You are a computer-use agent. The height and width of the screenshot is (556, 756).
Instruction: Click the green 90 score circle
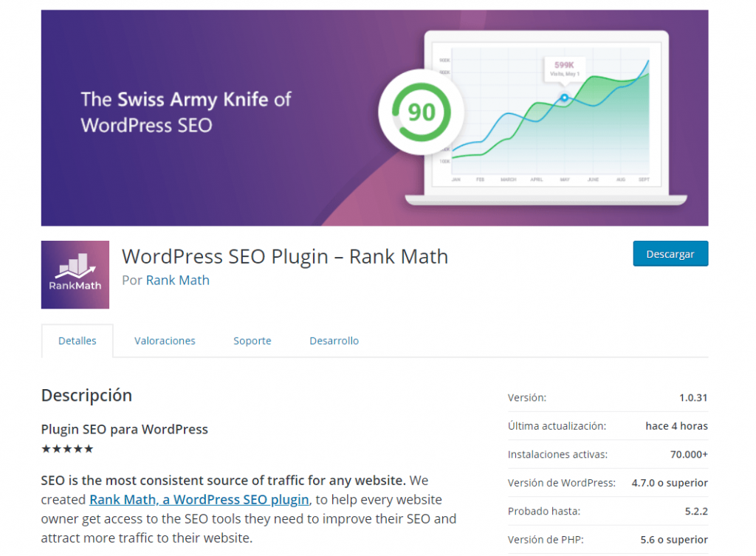coord(422,112)
